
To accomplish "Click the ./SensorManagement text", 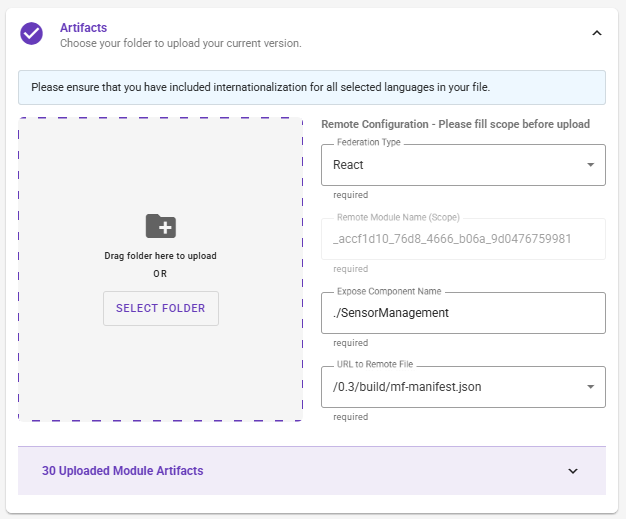I will [x=391, y=313].
